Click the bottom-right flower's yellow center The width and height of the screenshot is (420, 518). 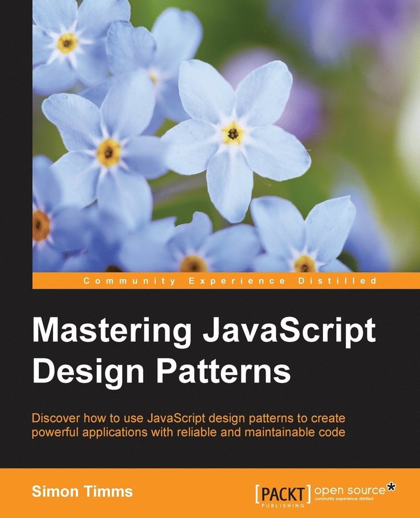(305, 263)
